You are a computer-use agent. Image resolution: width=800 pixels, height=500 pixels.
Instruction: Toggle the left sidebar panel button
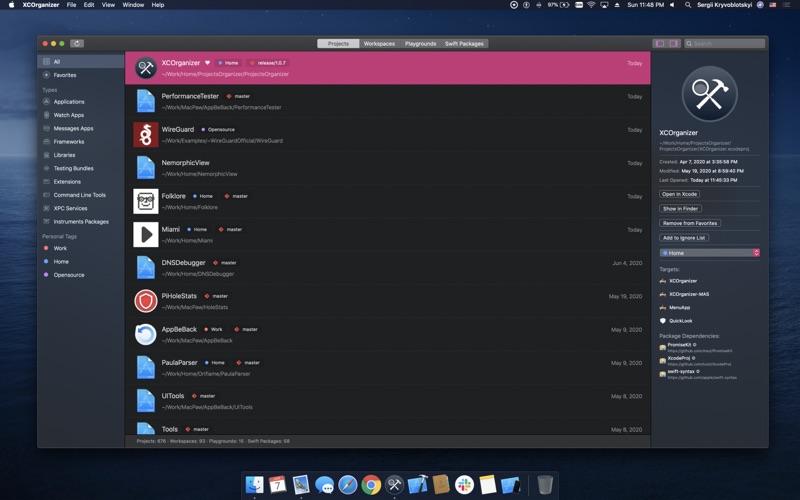click(x=660, y=43)
